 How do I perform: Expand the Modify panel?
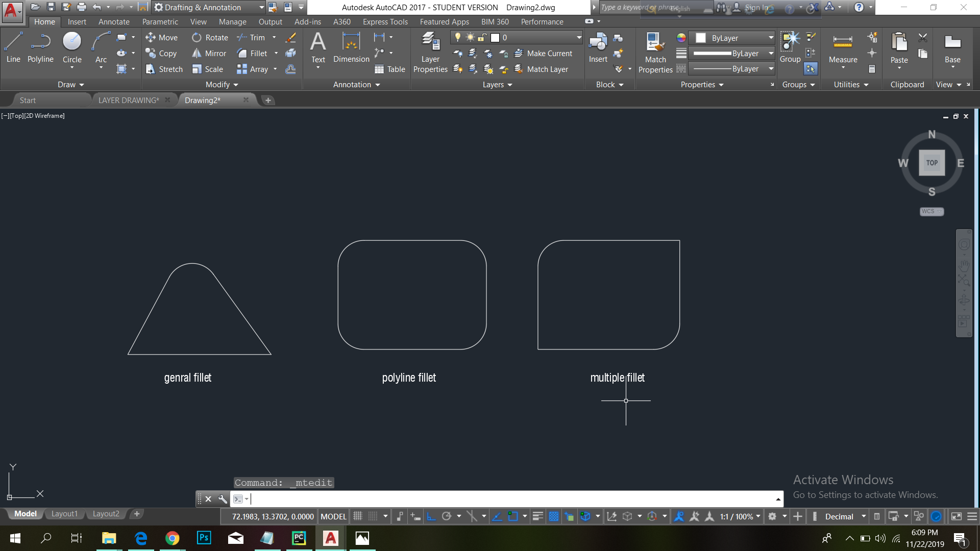222,85
